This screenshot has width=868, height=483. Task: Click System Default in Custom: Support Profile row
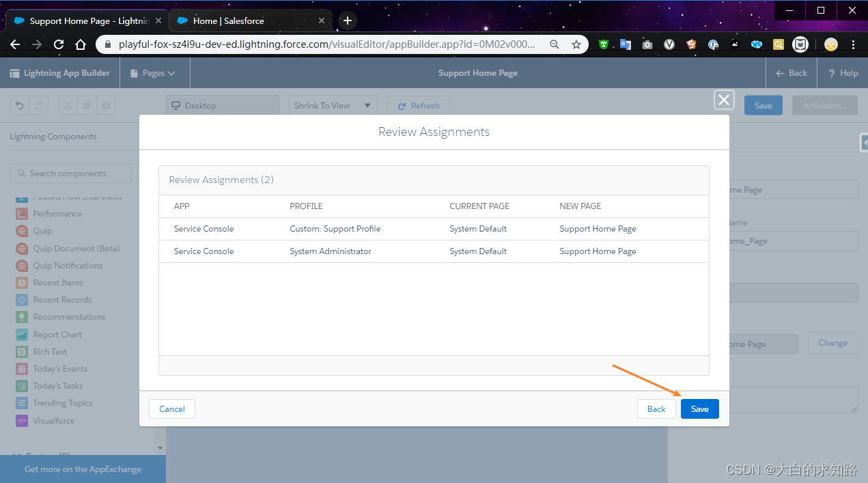(478, 229)
